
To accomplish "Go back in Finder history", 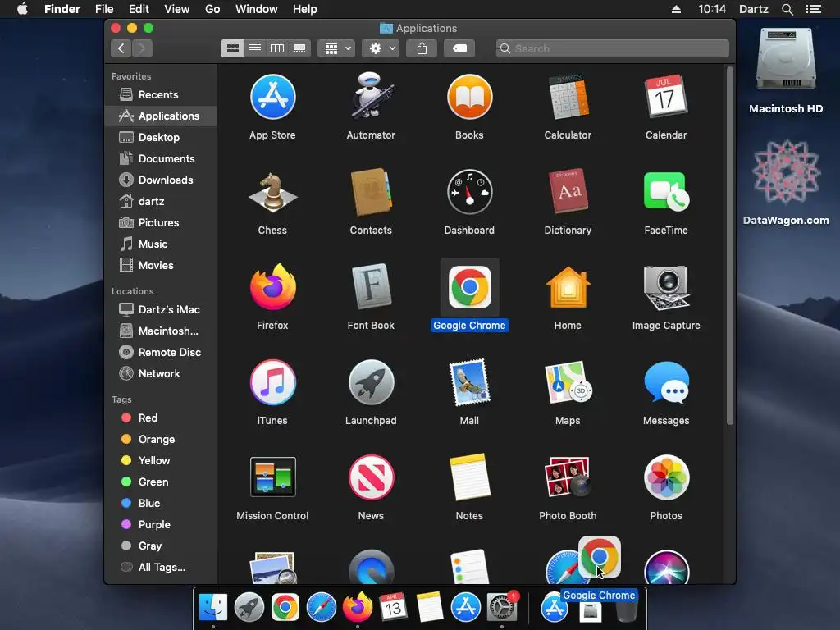I will pyautogui.click(x=121, y=48).
